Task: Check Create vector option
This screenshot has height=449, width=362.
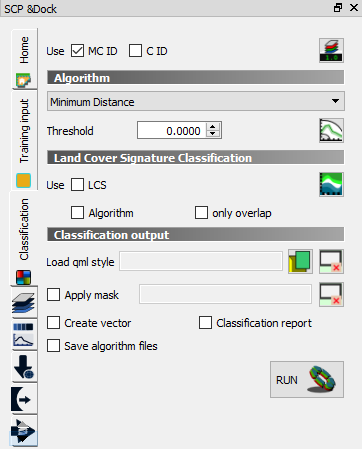Action: (x=53, y=323)
